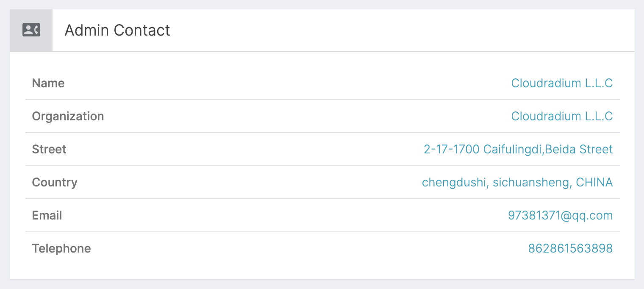Select the Name field label

point(48,83)
